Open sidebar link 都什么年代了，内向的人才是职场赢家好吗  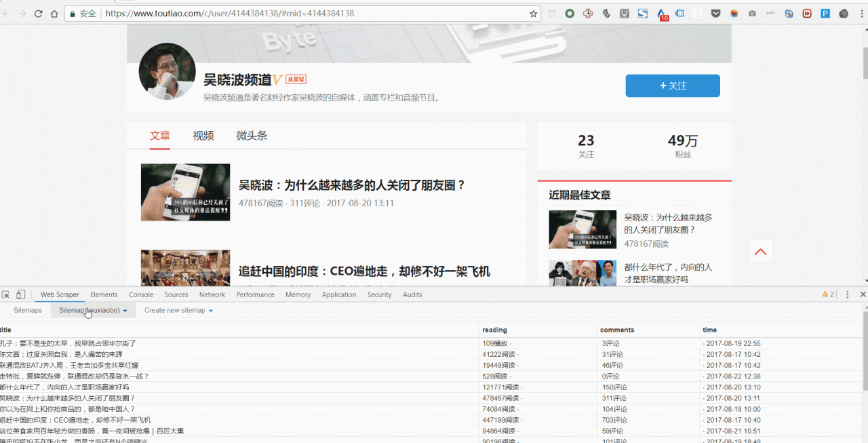[x=669, y=273]
